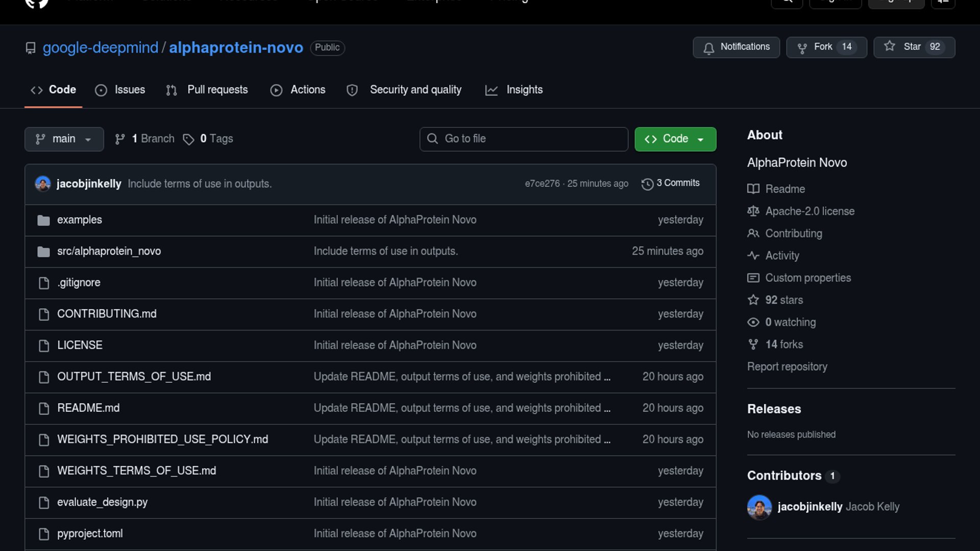
Task: Switch to the Insights tab
Action: [x=513, y=90]
